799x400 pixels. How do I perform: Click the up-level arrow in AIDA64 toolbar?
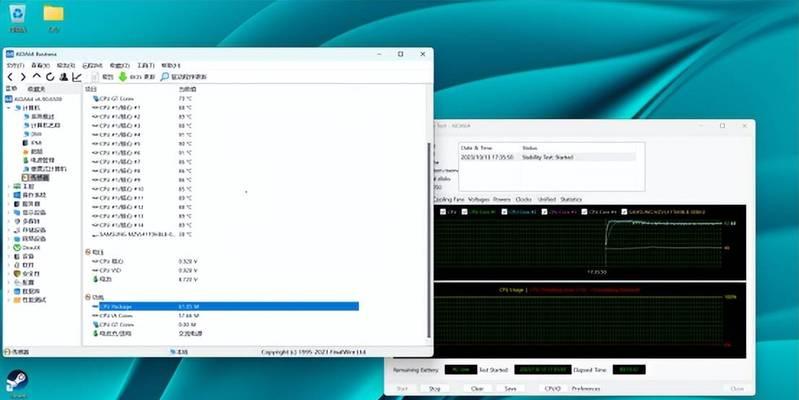coord(37,76)
